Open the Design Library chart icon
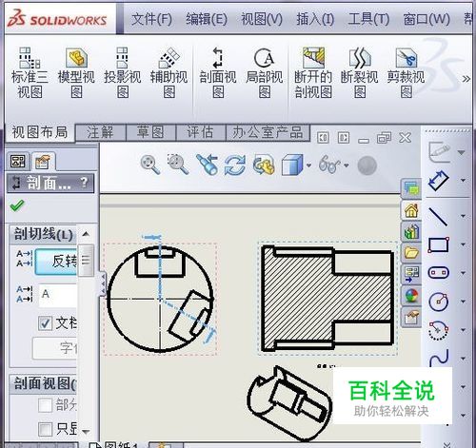 (411, 231)
